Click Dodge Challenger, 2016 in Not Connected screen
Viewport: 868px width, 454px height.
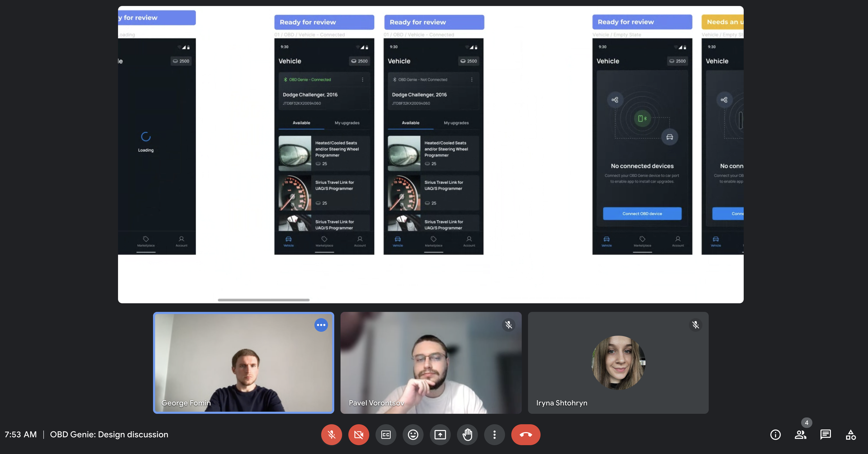pos(419,95)
